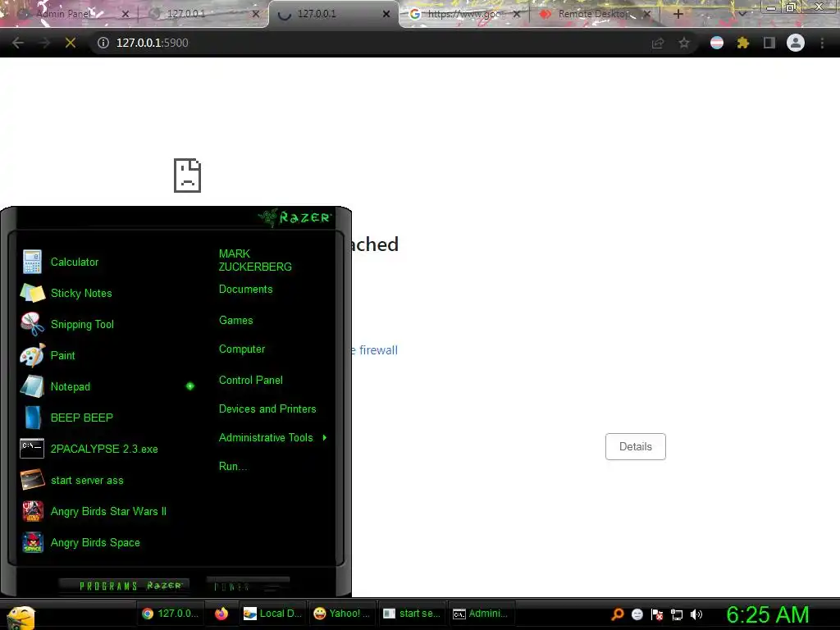
Task: Open the Run... dialog
Action: click(x=233, y=466)
